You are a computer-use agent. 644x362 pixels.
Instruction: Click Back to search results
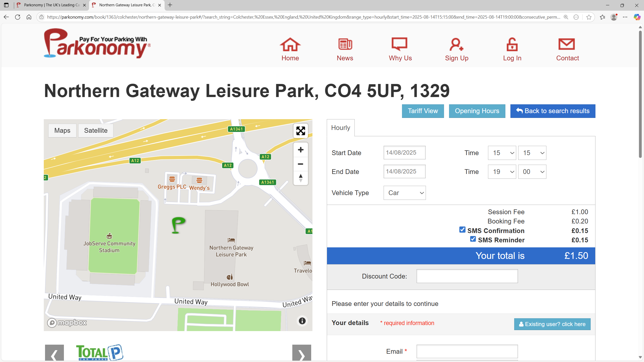click(x=553, y=111)
